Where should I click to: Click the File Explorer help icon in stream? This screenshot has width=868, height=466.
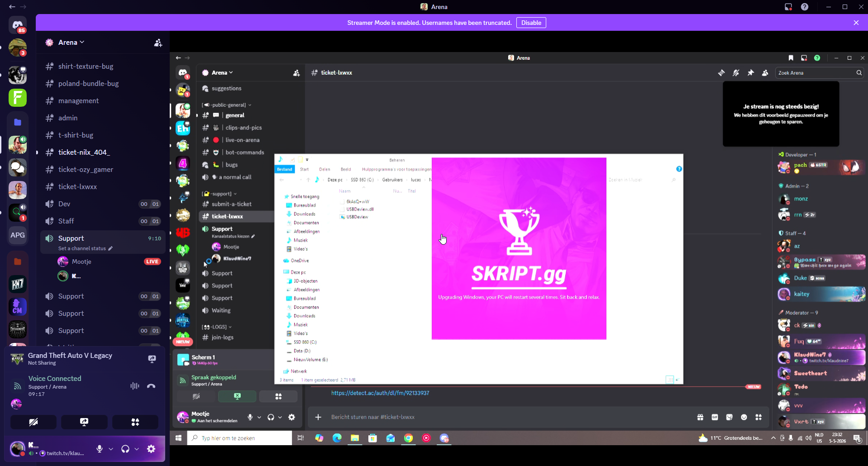[x=679, y=169]
